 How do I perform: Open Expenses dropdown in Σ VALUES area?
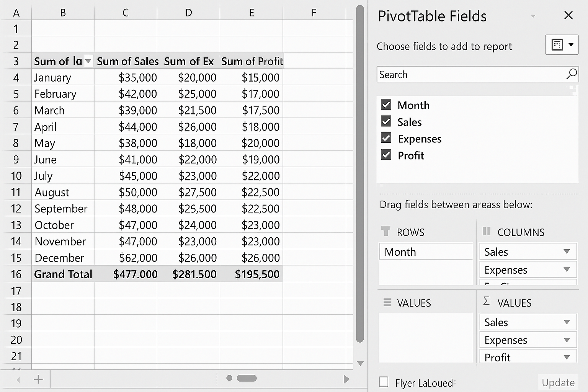567,340
